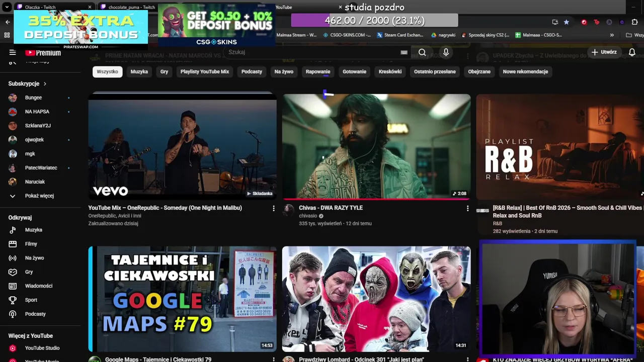
Task: Open the on-screen keyboard icon in search
Action: [x=404, y=52]
